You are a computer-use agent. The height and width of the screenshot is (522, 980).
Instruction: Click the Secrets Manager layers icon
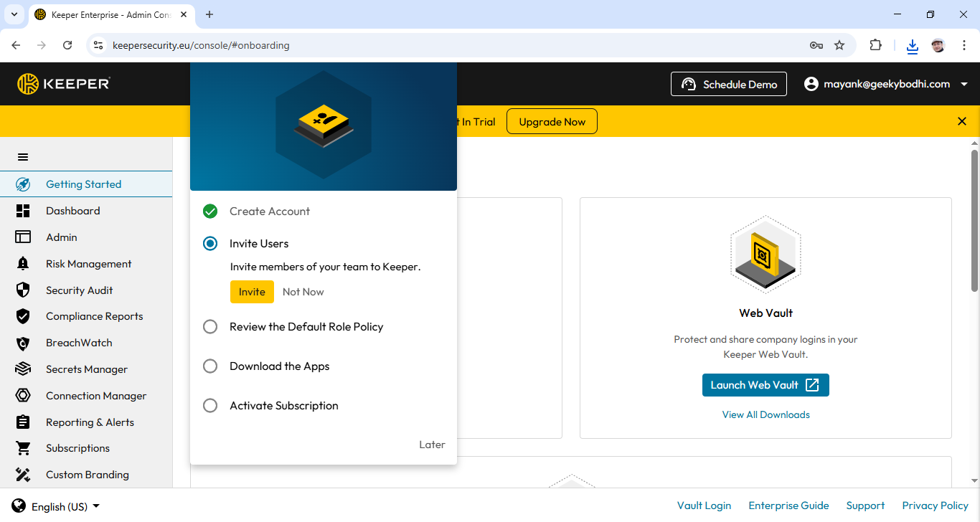coord(23,369)
